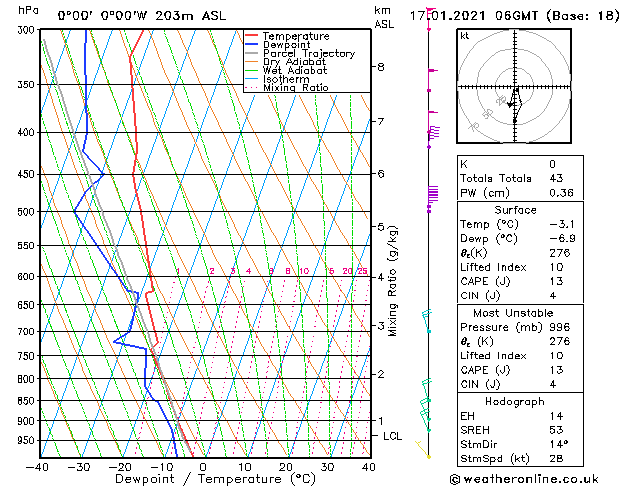Click the '-40' temperature axis label

click(37, 467)
